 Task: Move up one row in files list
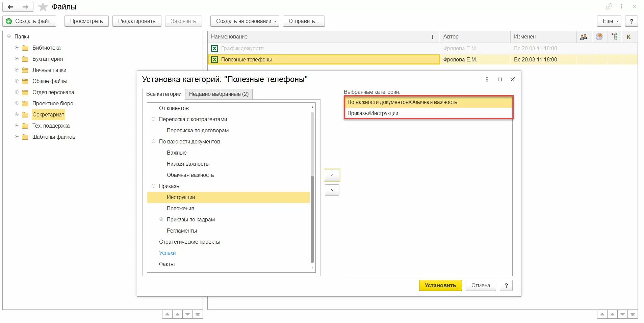[612, 314]
